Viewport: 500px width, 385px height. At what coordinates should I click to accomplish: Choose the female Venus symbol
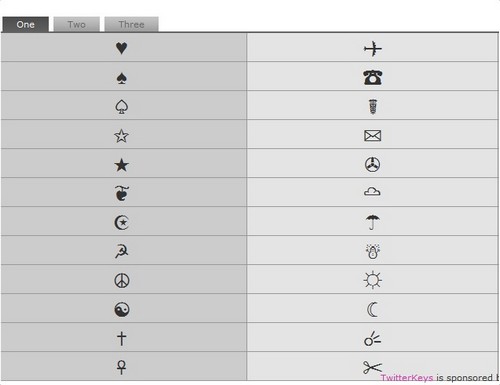click(121, 367)
